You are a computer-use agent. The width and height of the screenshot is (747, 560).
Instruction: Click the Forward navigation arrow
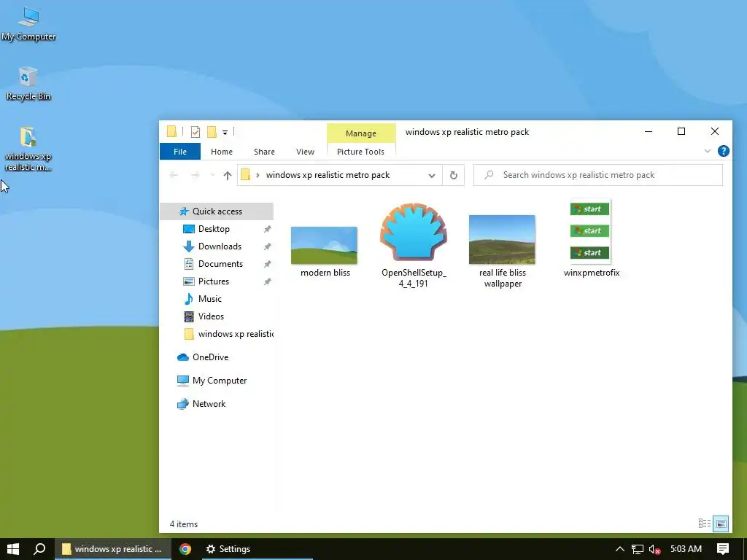195,175
